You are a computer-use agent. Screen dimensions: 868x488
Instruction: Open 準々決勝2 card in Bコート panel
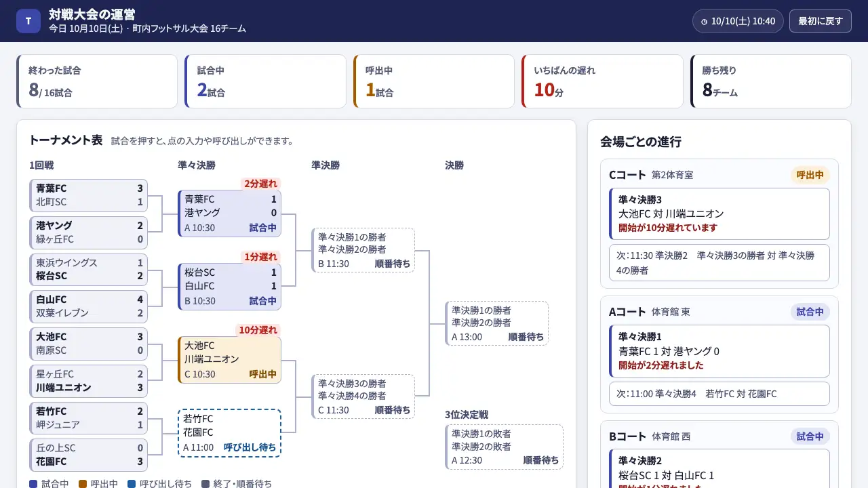(719, 468)
